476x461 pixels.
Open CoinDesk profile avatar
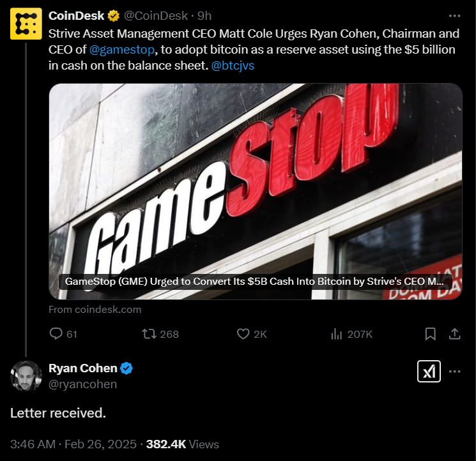click(26, 24)
